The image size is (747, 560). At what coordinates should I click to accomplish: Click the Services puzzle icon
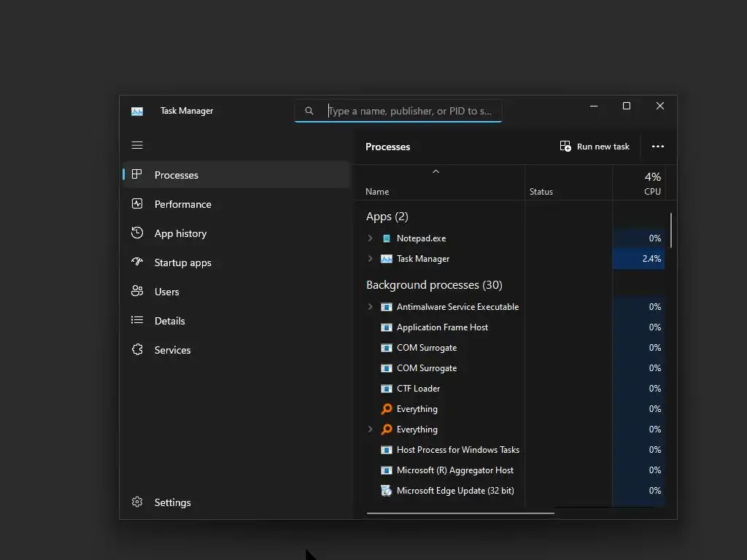tap(136, 349)
